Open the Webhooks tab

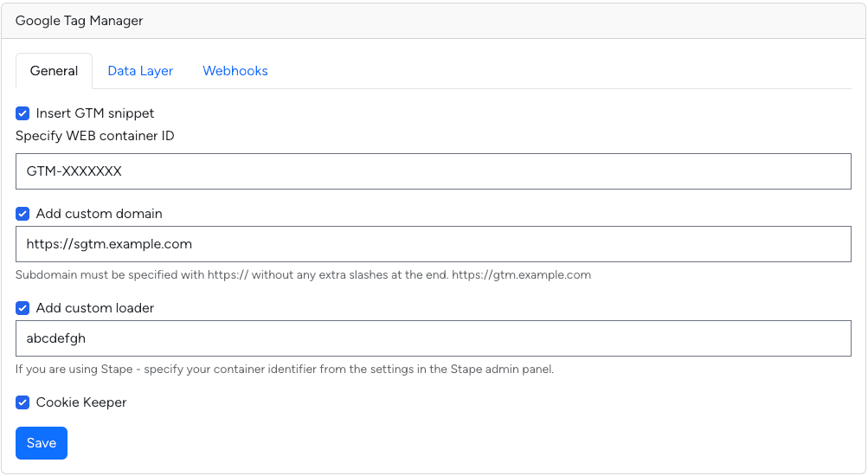(x=235, y=71)
